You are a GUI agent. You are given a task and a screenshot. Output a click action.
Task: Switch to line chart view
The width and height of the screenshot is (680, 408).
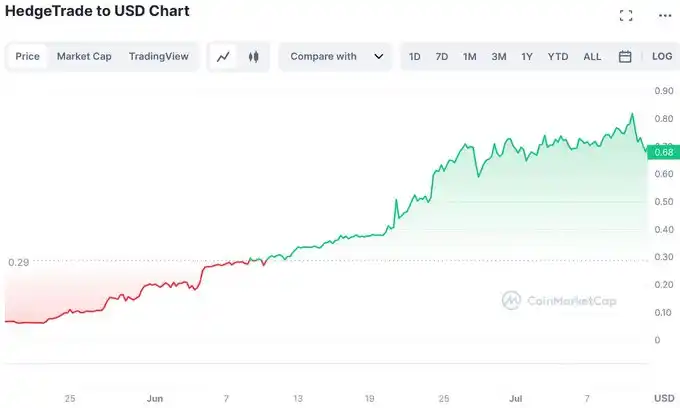pyautogui.click(x=223, y=57)
